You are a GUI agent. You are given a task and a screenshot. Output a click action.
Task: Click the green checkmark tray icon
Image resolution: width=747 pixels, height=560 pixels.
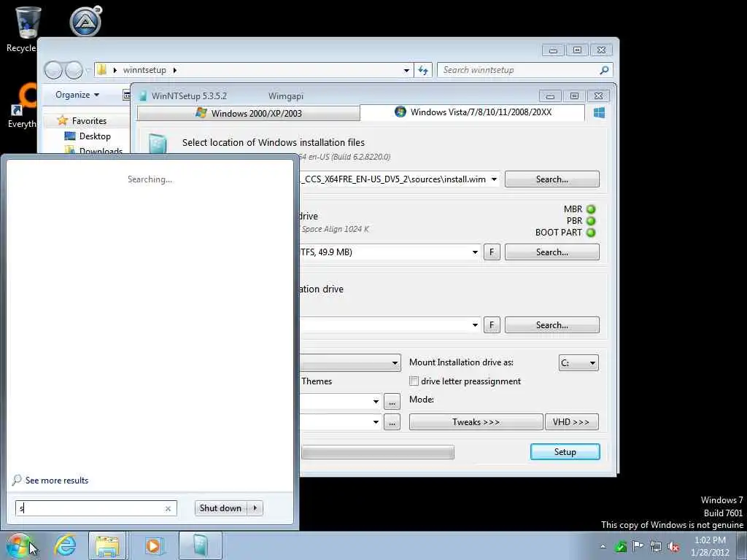click(x=620, y=547)
